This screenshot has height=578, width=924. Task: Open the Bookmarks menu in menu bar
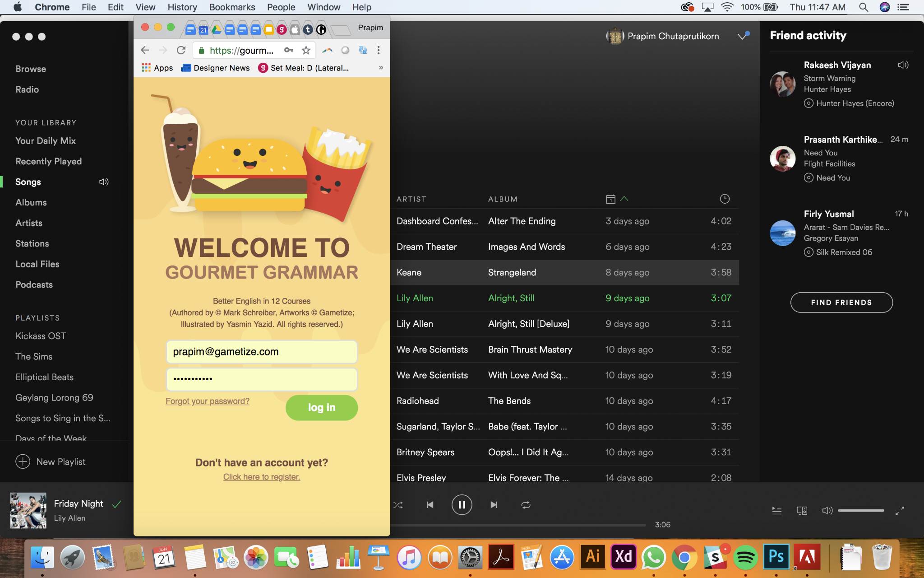(x=232, y=7)
